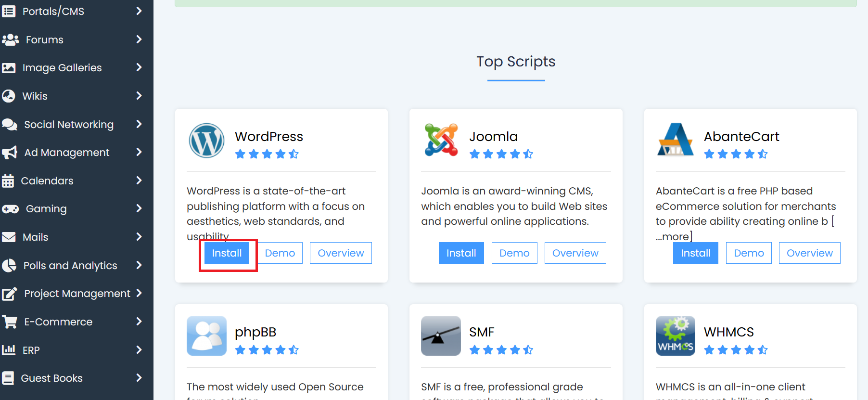
Task: Click the Joomla logo
Action: pyautogui.click(x=441, y=140)
